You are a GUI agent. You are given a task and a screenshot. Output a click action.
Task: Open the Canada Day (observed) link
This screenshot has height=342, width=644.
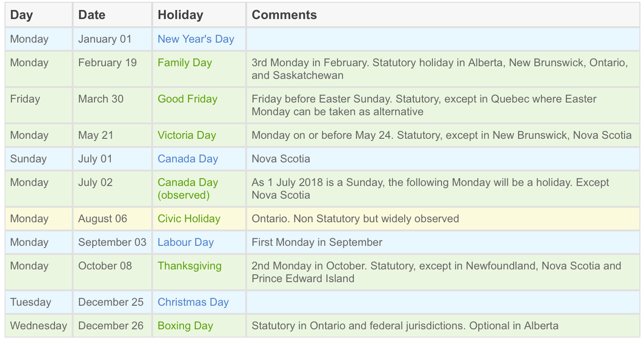click(x=188, y=189)
